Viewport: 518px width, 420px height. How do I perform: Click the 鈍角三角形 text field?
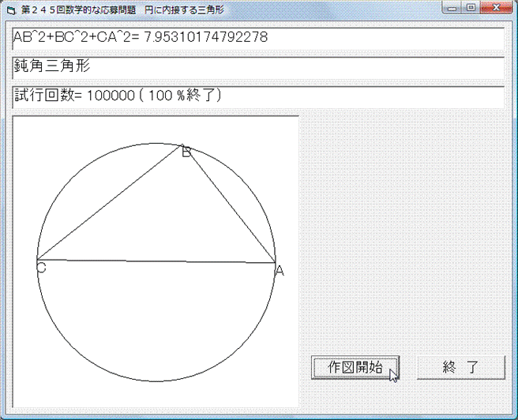tap(257, 68)
